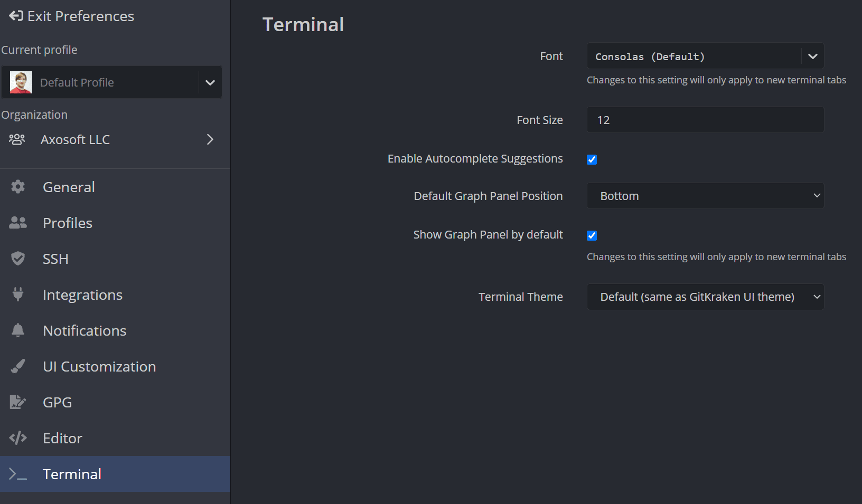This screenshot has width=862, height=504.
Task: Select the Terminal preferences section
Action: [x=72, y=474]
